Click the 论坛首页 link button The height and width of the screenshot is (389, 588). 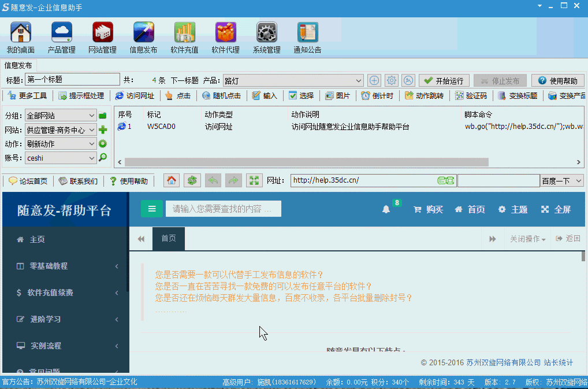pos(28,181)
